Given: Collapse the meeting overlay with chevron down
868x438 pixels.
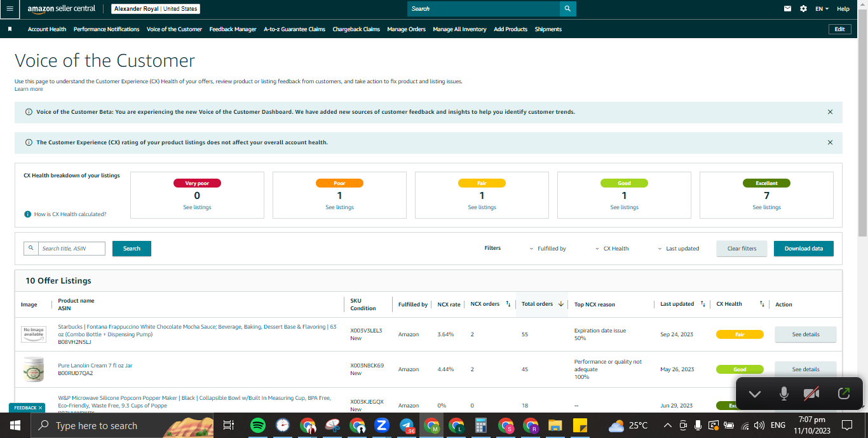Looking at the screenshot, I should click(x=754, y=394).
